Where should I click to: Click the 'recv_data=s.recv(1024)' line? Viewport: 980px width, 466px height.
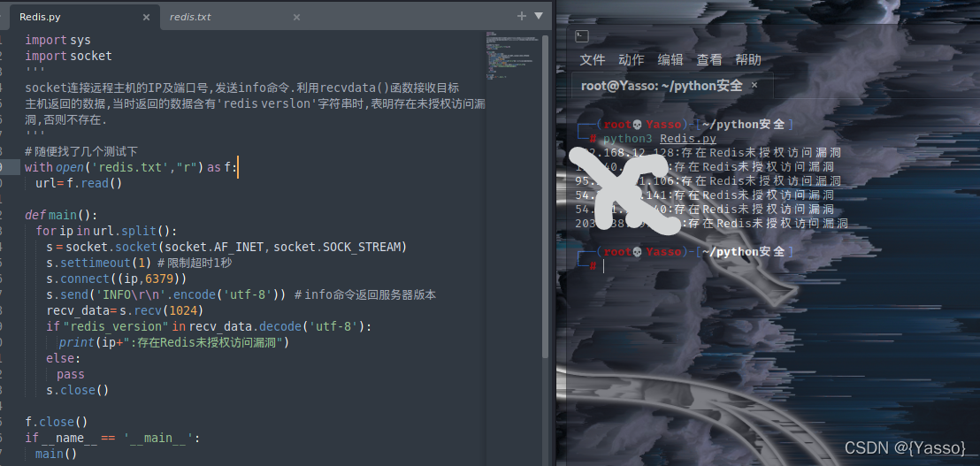pyautogui.click(x=125, y=310)
